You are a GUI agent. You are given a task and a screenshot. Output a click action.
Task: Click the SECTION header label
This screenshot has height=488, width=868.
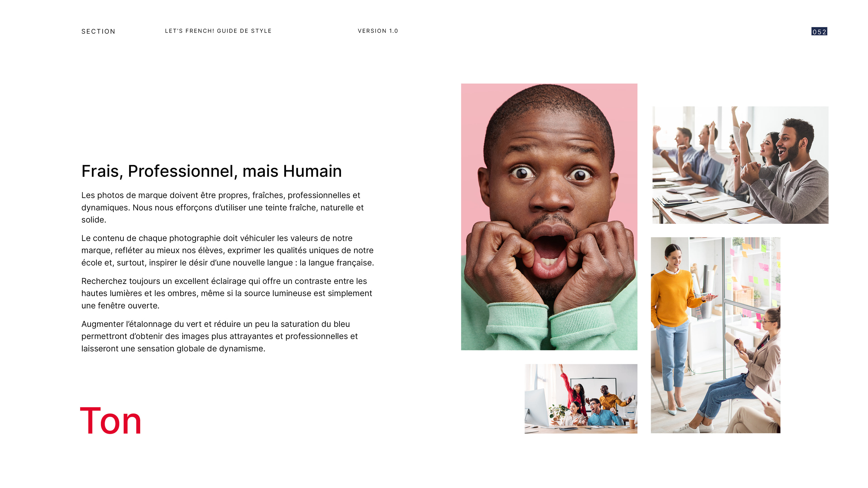click(98, 31)
